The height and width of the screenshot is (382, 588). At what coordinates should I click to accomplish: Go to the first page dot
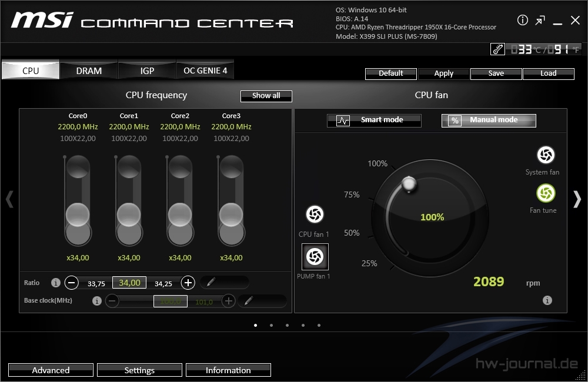tap(255, 325)
